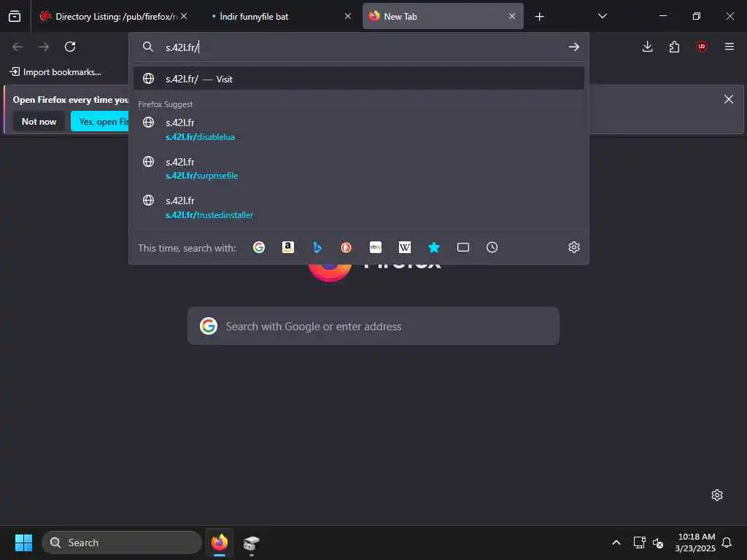Open the notifications bell icon
Image resolution: width=747 pixels, height=560 pixels.
point(727,542)
